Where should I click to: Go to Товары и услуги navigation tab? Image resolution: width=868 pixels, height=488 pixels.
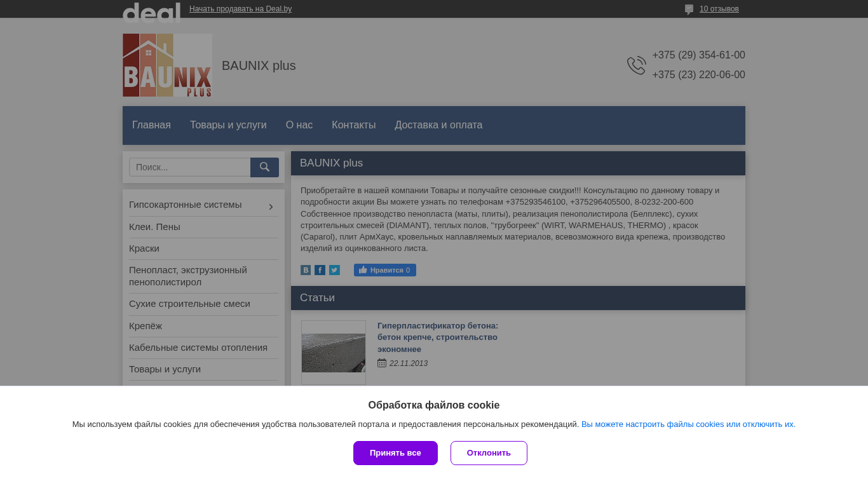[228, 125]
